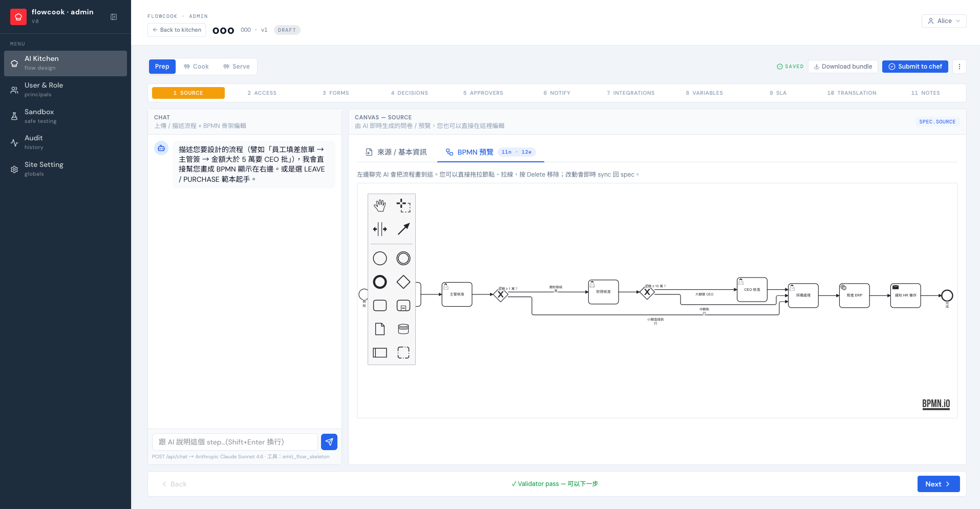Open AI Kitchen in sidebar
The image size is (980, 509).
[66, 63]
